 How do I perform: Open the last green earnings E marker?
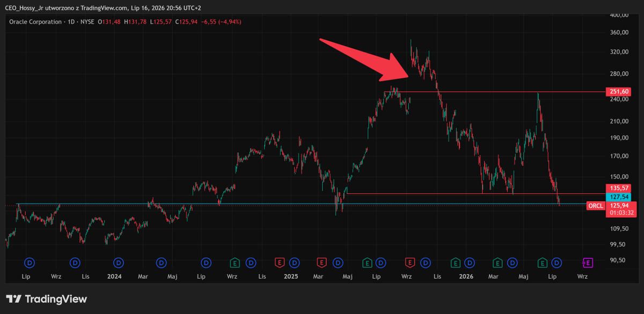543,262
